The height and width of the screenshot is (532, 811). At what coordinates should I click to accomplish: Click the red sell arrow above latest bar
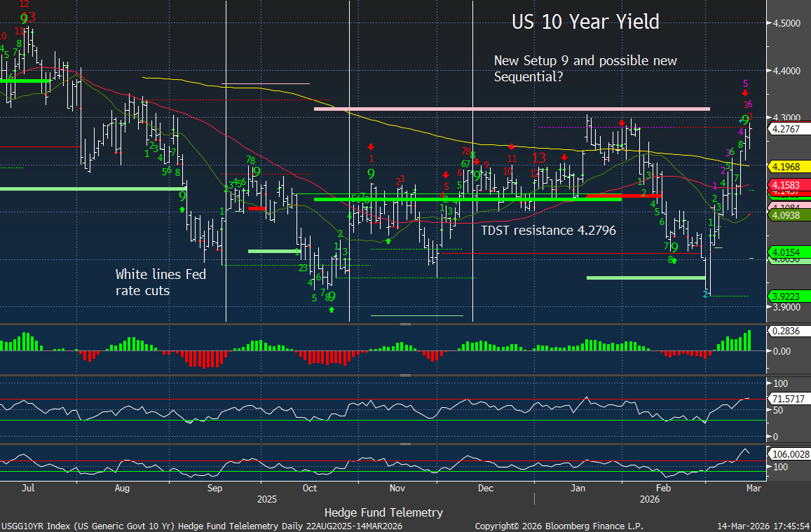(x=745, y=93)
